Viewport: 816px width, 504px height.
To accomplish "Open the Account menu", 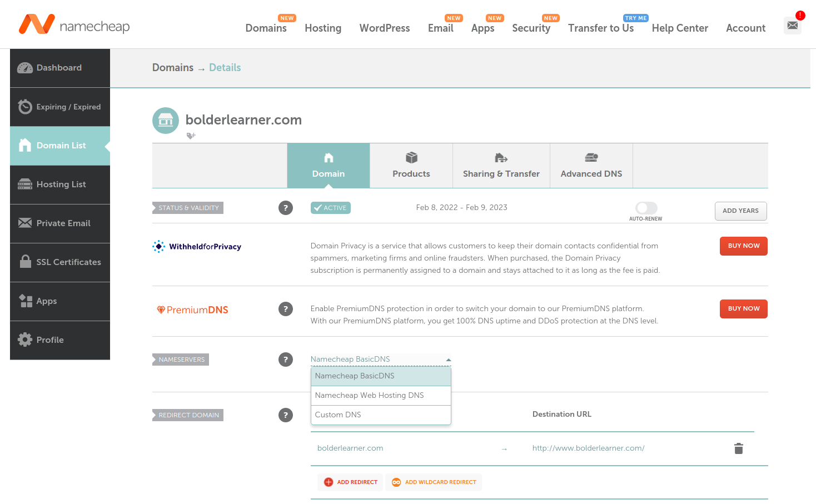I will [x=746, y=28].
